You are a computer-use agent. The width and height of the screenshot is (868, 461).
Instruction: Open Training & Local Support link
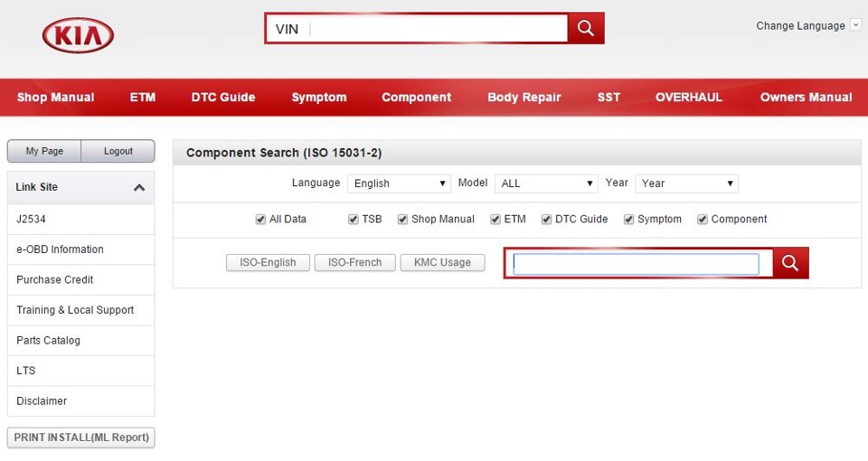[80, 310]
